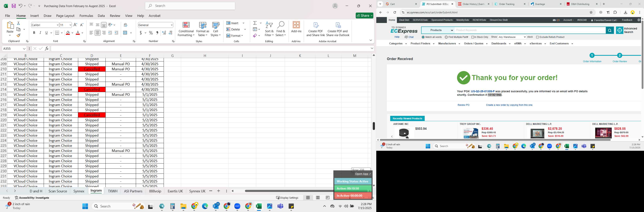The image size is (644, 212).
Task: Click Create PDF and Share link
Action: (316, 29)
